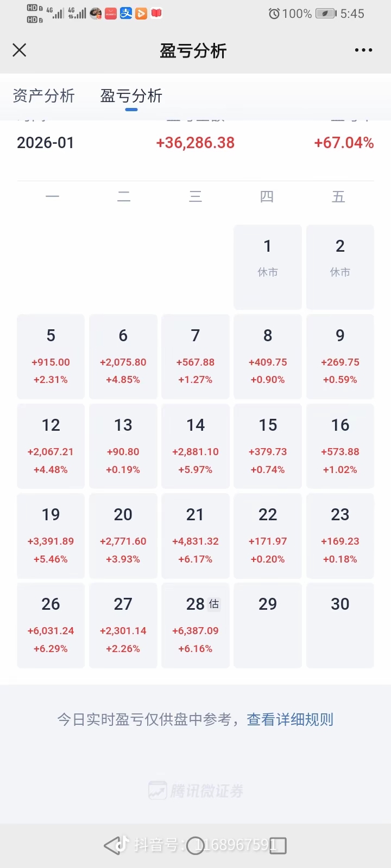Tap the 腾讯微证券 watermark logo
The height and width of the screenshot is (868, 391).
tap(195, 791)
